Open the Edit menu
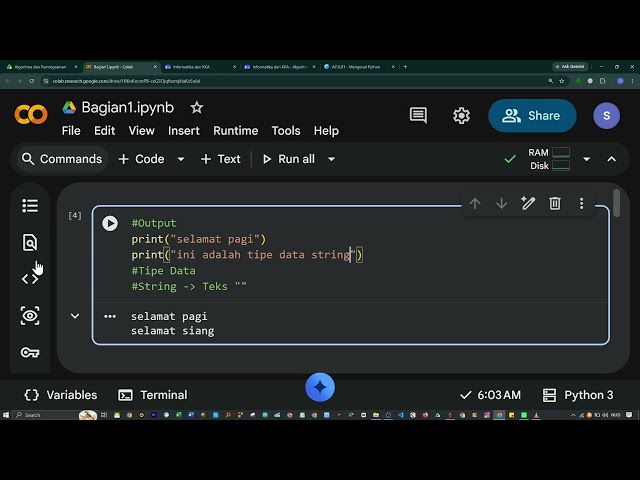Screen dimensions: 640x480 coord(104,131)
